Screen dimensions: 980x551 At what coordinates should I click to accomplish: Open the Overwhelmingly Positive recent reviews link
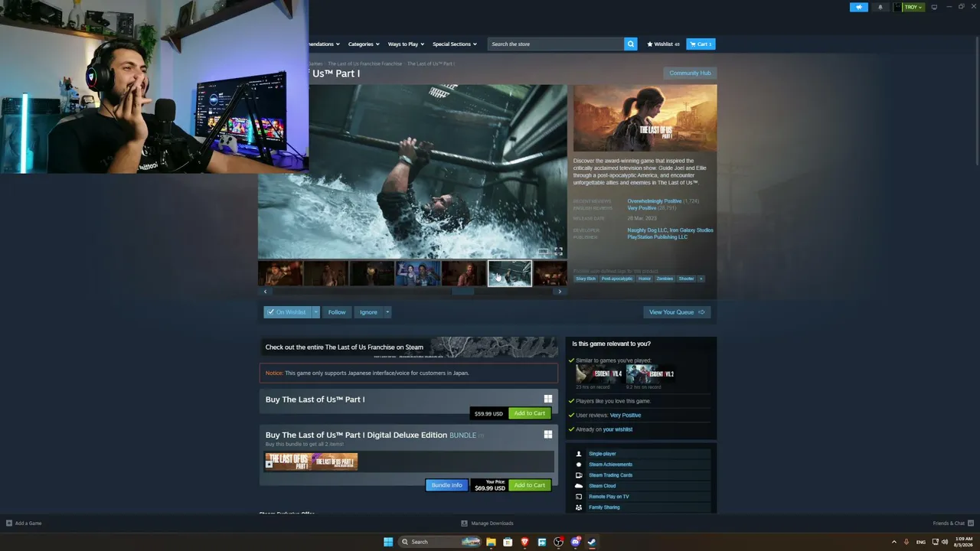point(654,201)
